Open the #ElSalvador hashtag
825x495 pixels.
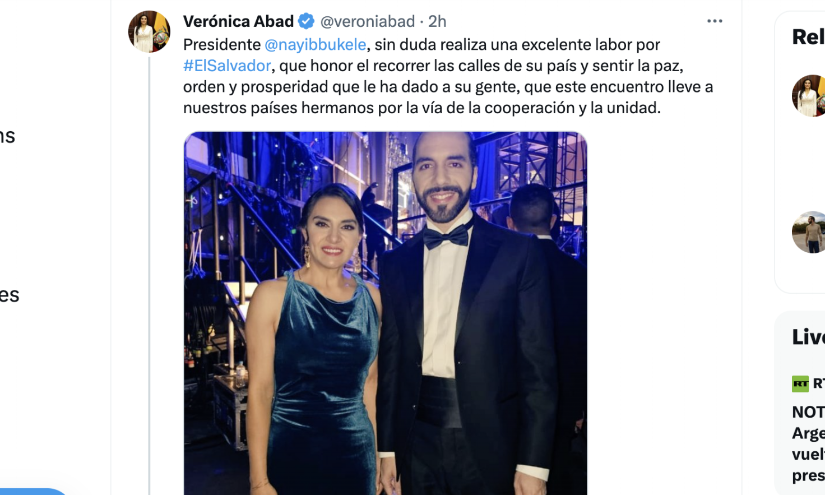227,66
